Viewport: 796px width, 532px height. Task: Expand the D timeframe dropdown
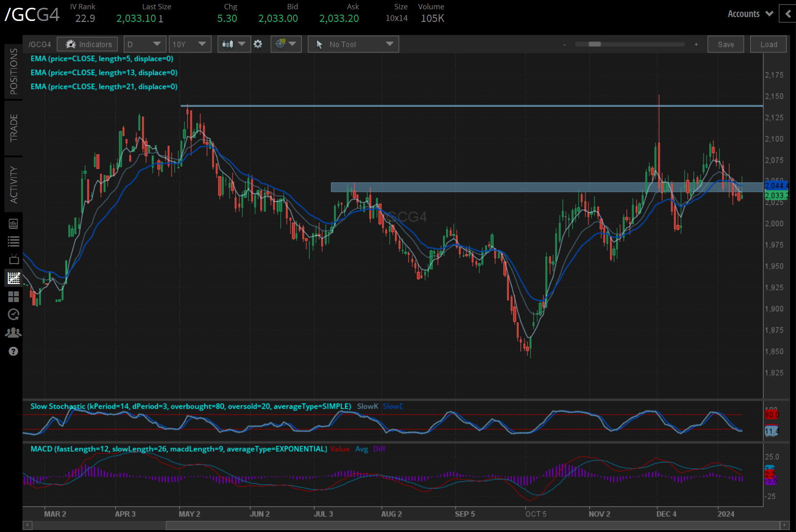pos(145,44)
